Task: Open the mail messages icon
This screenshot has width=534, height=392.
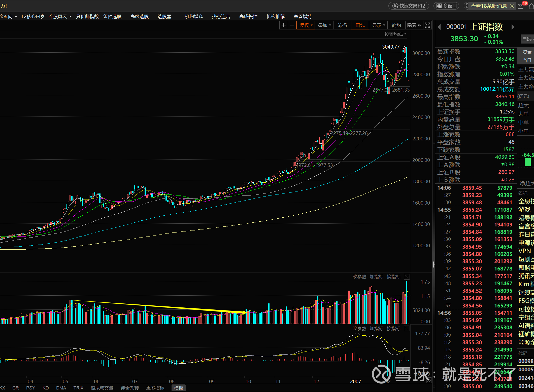Action: pyautogui.click(x=521, y=6)
